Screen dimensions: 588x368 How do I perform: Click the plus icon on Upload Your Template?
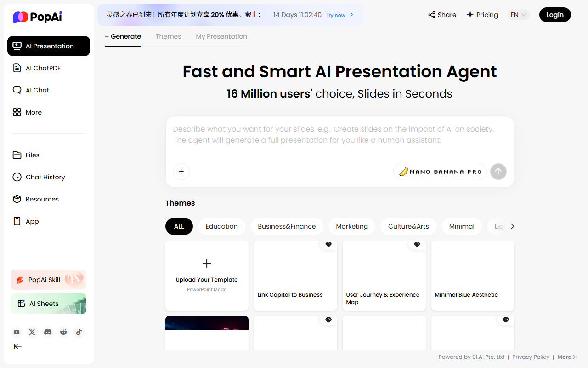coord(207,264)
